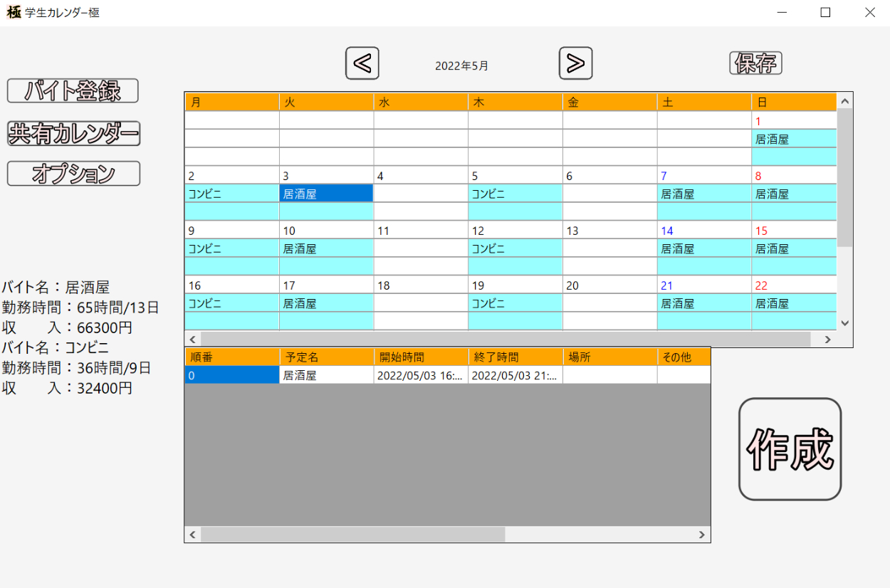The image size is (890, 588).
Task: Open the バイト登録 registration screen
Action: click(x=73, y=90)
